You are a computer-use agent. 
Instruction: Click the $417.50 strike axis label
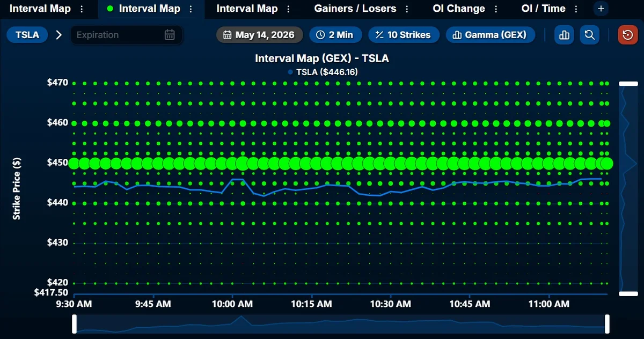[x=51, y=292]
